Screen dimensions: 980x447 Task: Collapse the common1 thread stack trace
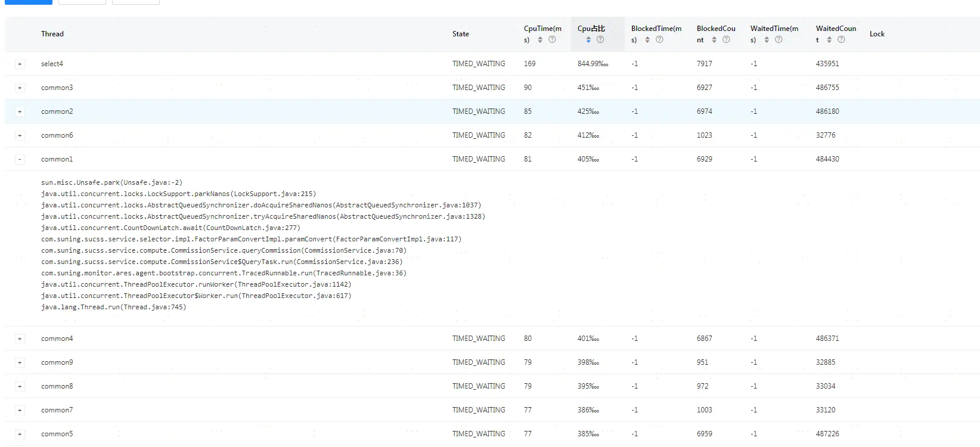[x=20, y=159]
